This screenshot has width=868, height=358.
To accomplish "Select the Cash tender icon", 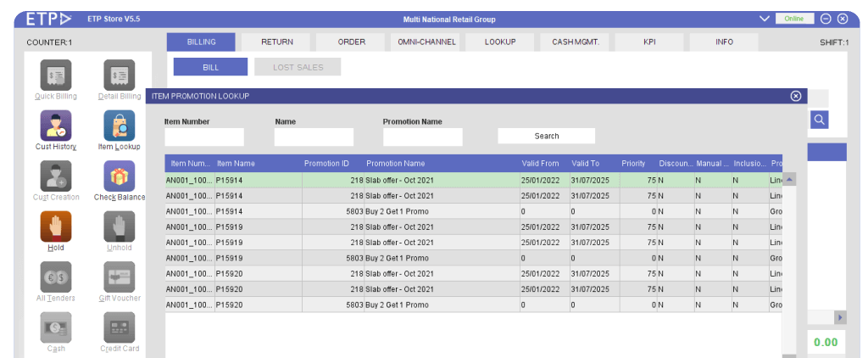I will coord(55,327).
